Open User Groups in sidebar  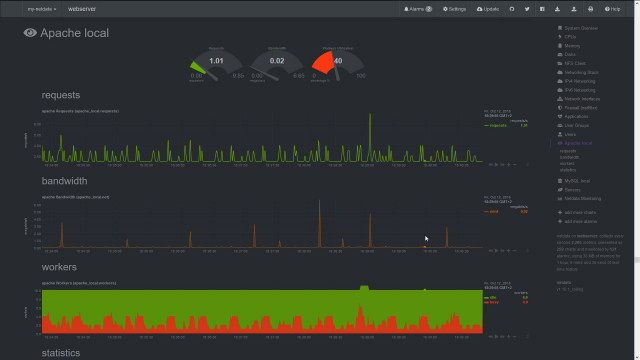(573, 125)
